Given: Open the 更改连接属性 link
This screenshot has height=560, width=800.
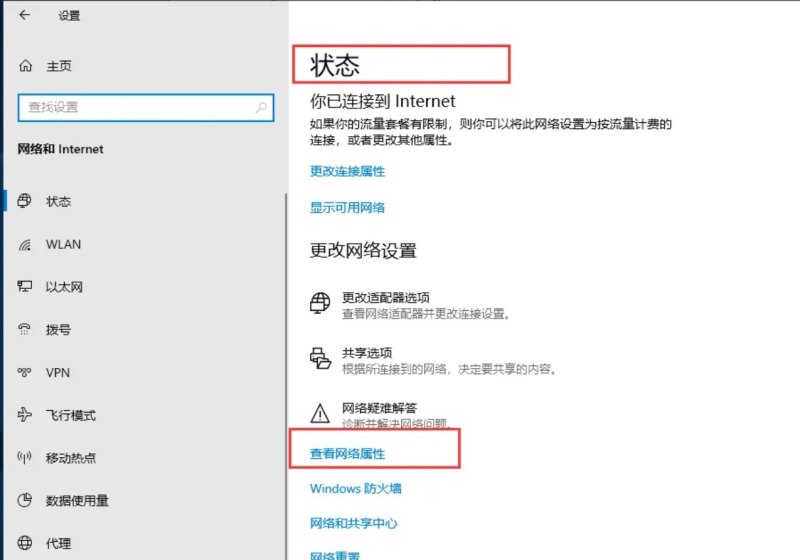Looking at the screenshot, I should (x=347, y=171).
